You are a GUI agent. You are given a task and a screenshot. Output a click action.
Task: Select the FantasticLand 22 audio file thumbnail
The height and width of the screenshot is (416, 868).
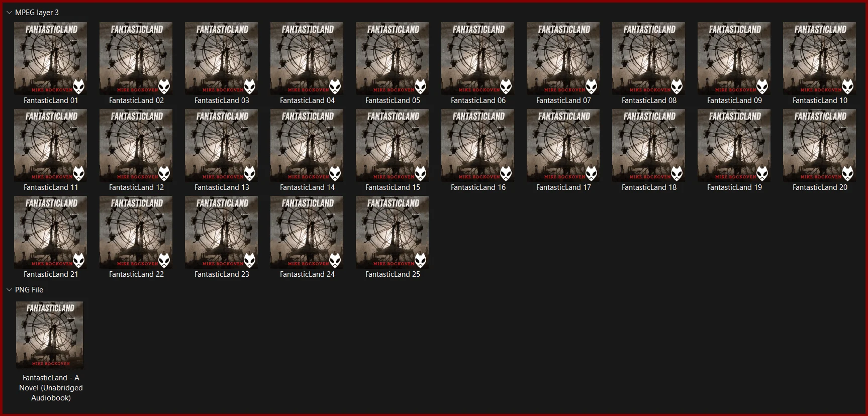(136, 232)
